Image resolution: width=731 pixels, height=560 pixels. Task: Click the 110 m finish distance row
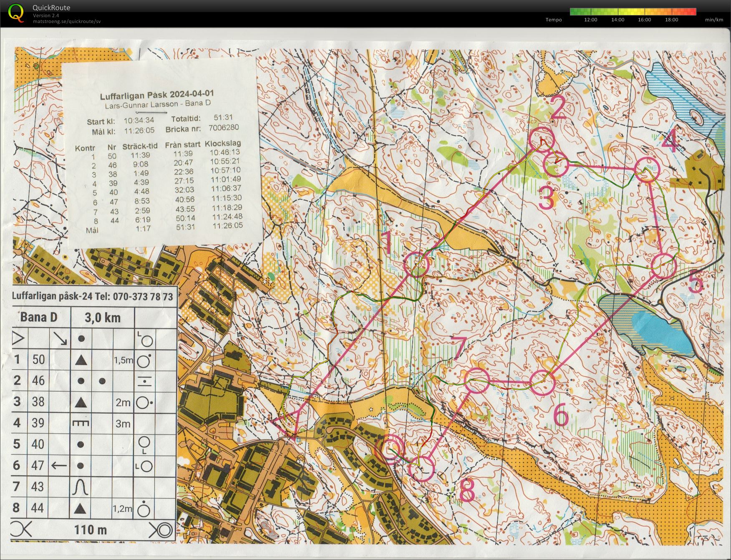91,530
